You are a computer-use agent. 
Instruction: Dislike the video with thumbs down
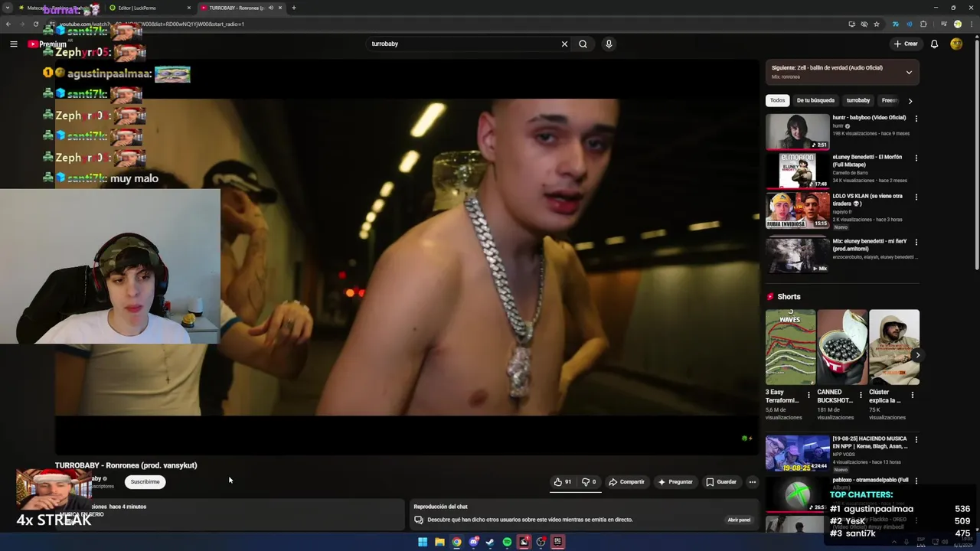click(x=589, y=481)
